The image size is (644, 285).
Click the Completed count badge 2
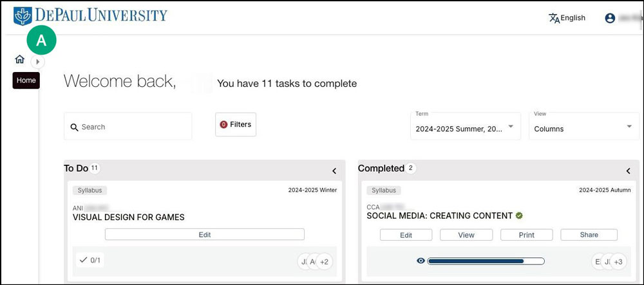pyautogui.click(x=410, y=168)
